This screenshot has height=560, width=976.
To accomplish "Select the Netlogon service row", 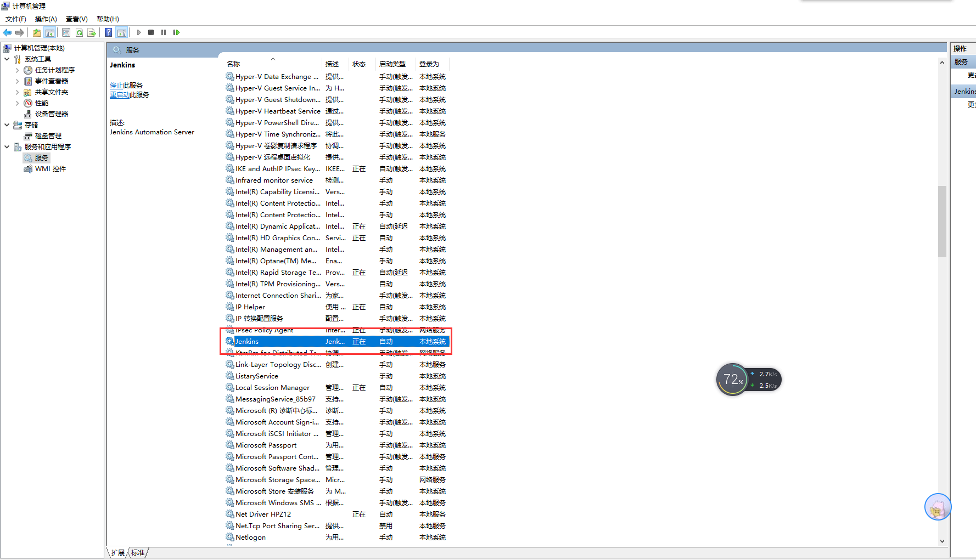I will tap(337, 538).
